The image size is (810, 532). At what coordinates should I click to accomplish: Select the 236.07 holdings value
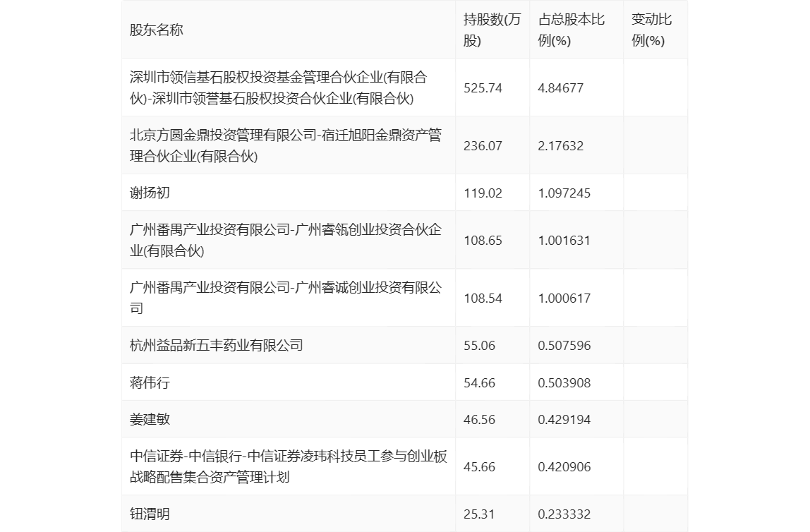[483, 145]
